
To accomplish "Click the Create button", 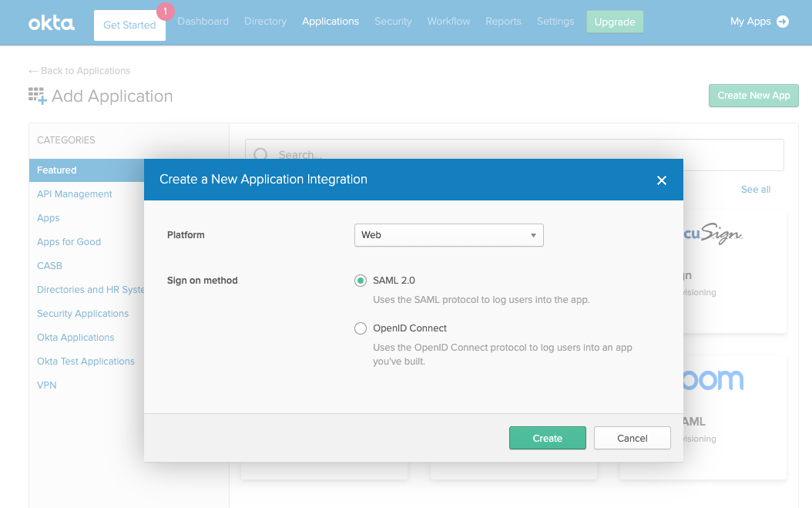I will (x=547, y=438).
